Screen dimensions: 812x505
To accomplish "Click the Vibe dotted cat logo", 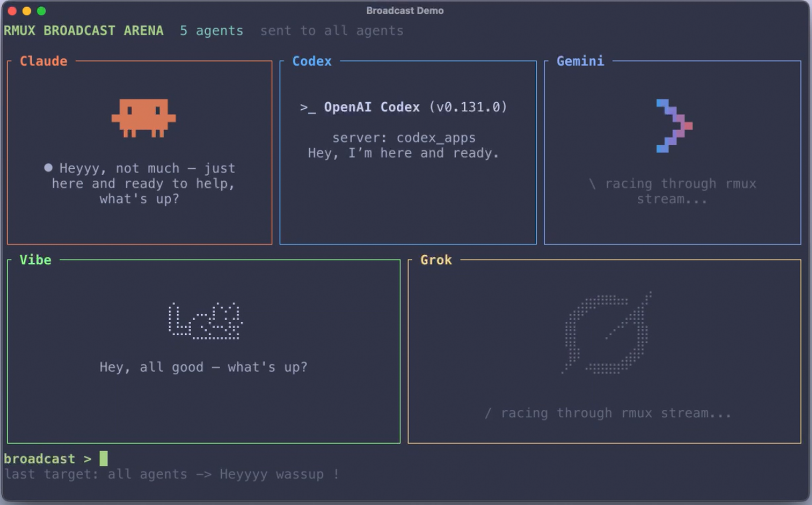I will coord(205,321).
